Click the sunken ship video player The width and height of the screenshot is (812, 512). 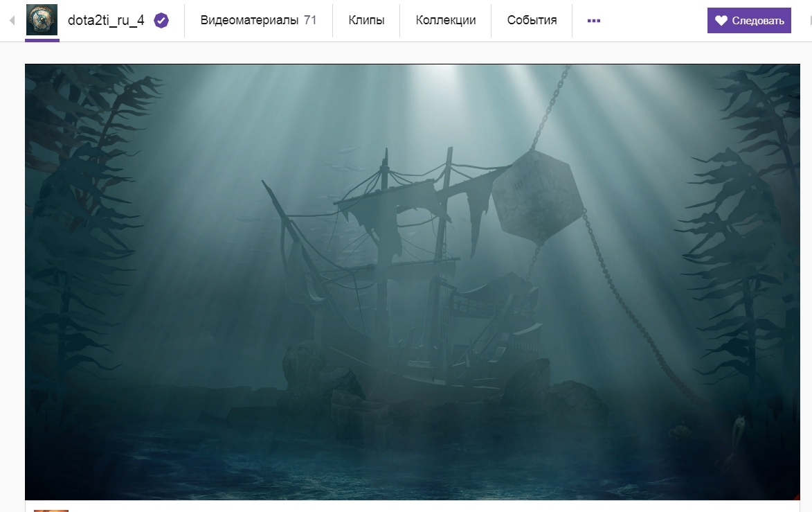[x=412, y=282]
